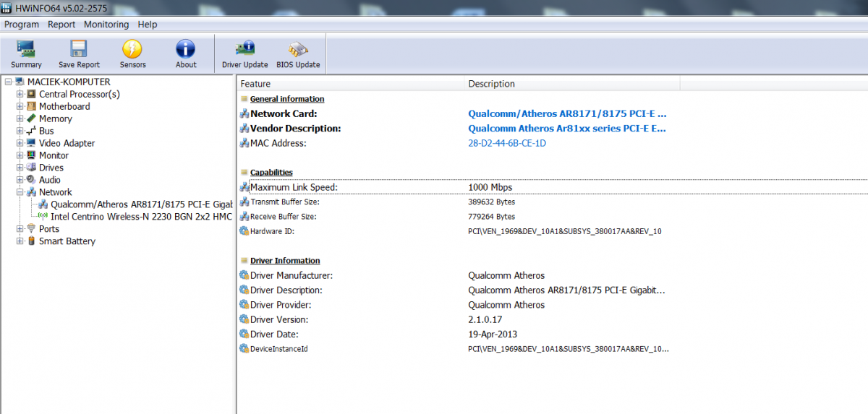Click the Video Adapter icon
868x414 pixels.
coord(32,143)
